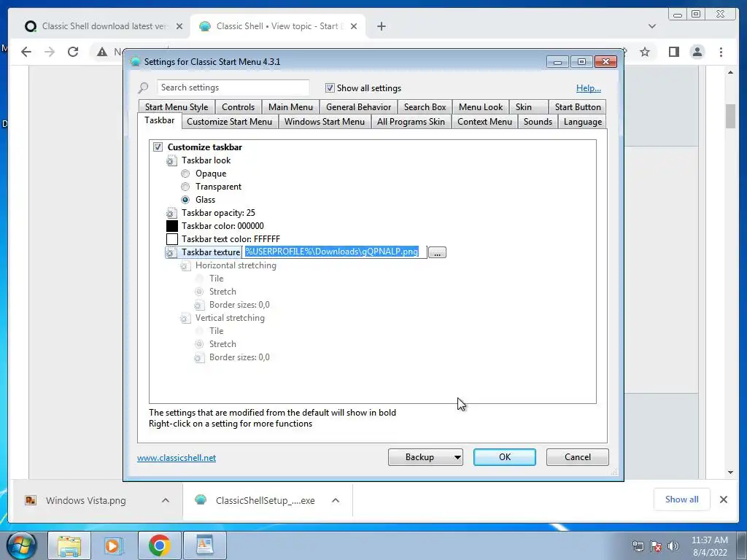Screen dimensions: 747x560
Task: Go to the Context Menu tab
Action: click(x=484, y=122)
